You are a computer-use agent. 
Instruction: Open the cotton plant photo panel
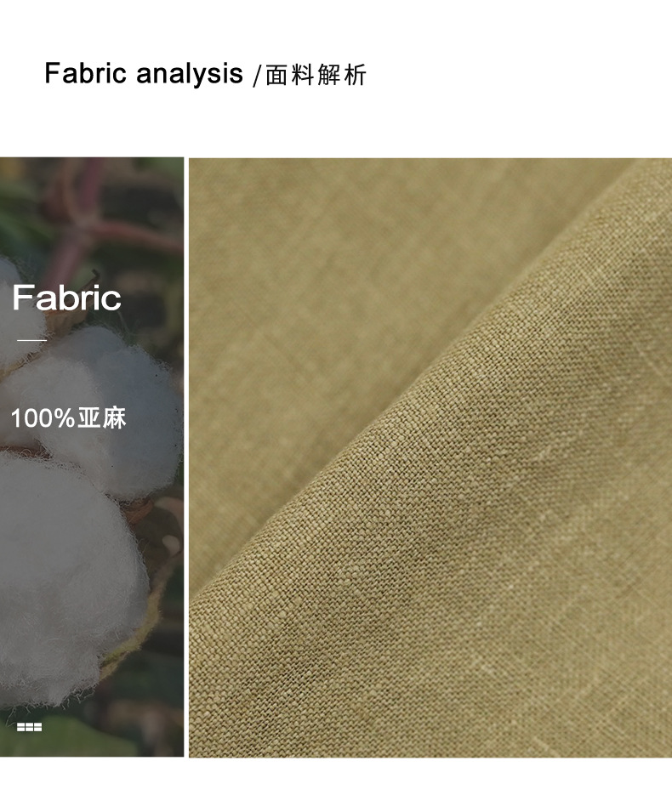92,457
